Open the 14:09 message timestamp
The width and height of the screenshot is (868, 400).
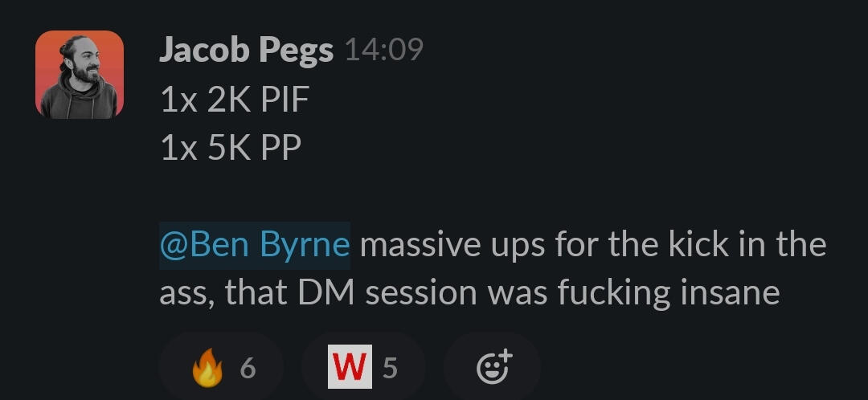383,51
